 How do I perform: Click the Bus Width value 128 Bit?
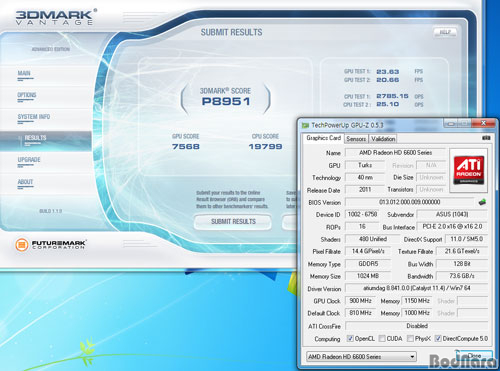[462, 264]
